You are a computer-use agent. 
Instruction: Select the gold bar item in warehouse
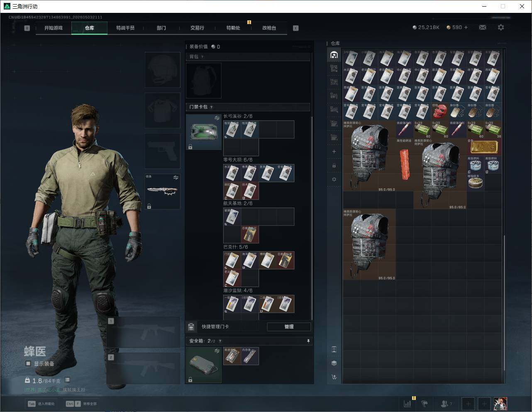[484, 147]
